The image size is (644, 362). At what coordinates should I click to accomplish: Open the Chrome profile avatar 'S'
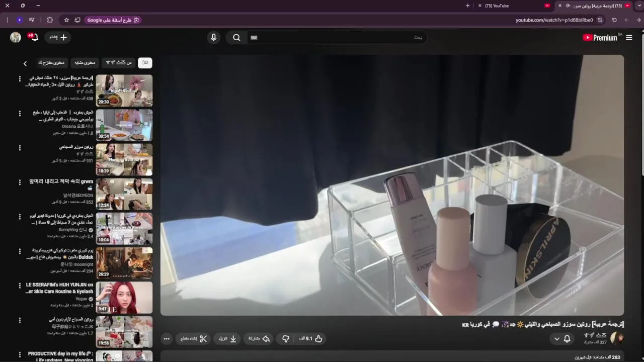click(x=20, y=20)
